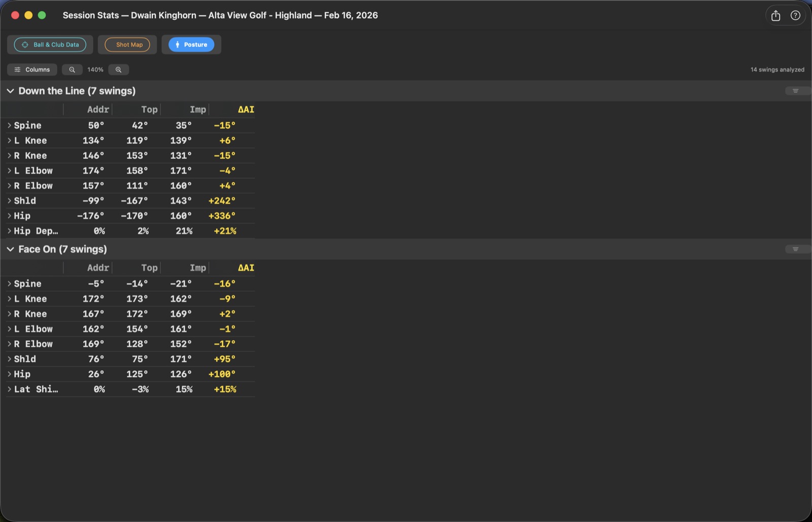The image size is (812, 522).
Task: Select the +95° Shld delta value
Action: tap(225, 359)
